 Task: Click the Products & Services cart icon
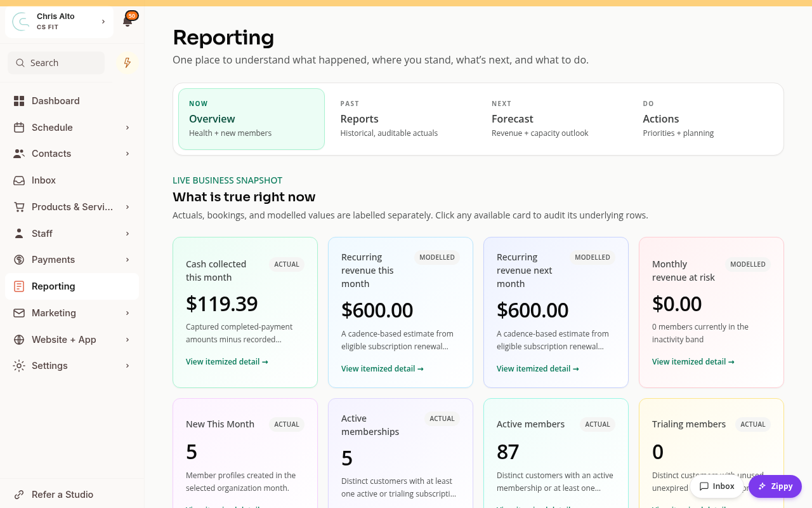tap(19, 207)
